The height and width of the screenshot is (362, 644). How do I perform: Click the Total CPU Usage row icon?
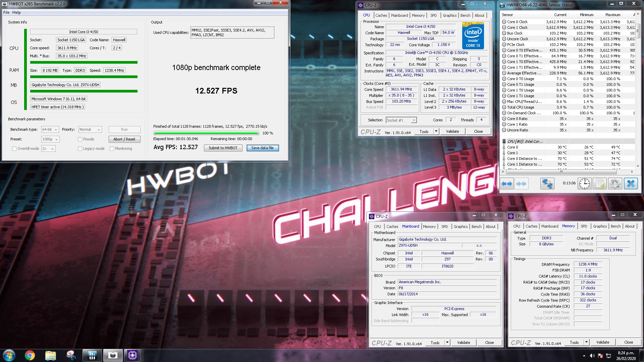504,107
